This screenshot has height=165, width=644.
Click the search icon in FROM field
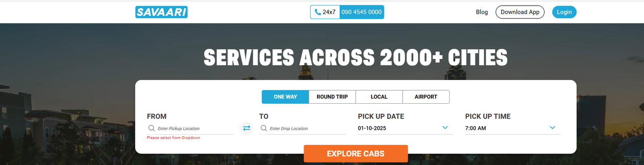coord(151,128)
